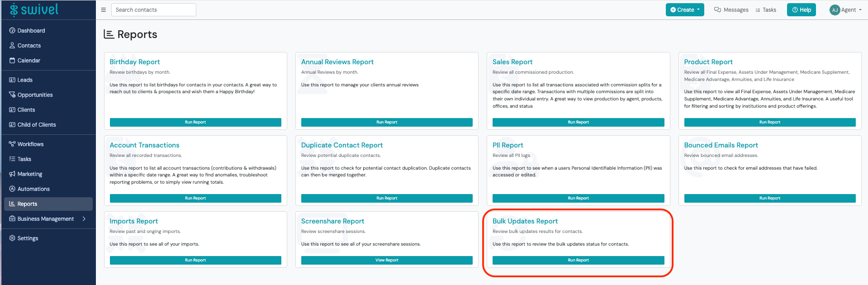Click the Automations icon in sidebar
Image resolution: width=868 pixels, height=285 pixels.
[12, 189]
